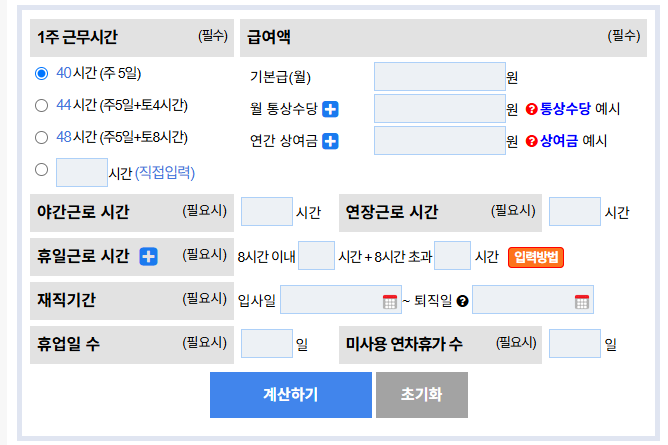Image resolution: width=668 pixels, height=445 pixels.
Task: Select the 44시간 (주5일+토4시간) radio button
Action: [41, 105]
